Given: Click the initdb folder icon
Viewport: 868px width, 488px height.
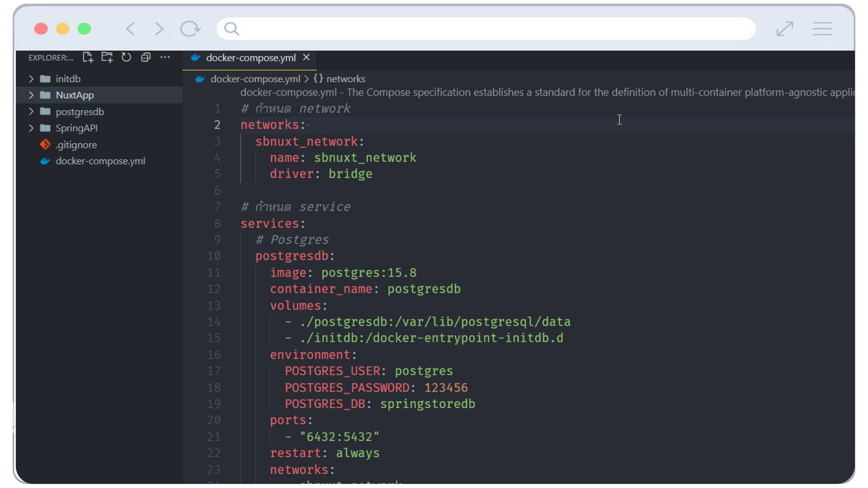Looking at the screenshot, I should 45,79.
